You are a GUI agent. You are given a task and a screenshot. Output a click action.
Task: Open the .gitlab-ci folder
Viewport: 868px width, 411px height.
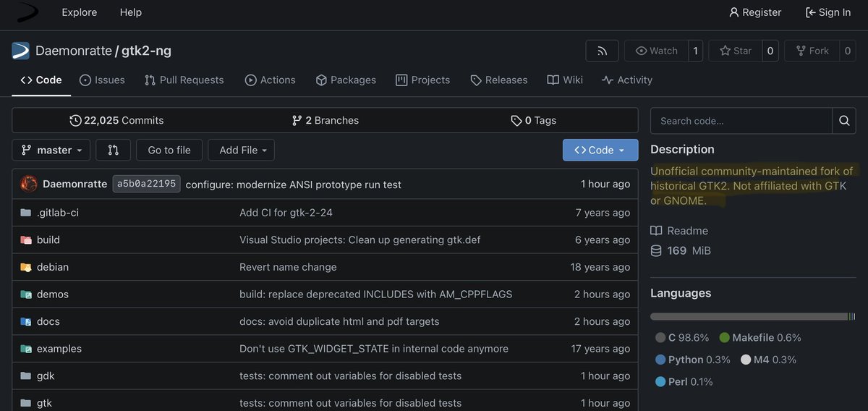[x=58, y=212]
